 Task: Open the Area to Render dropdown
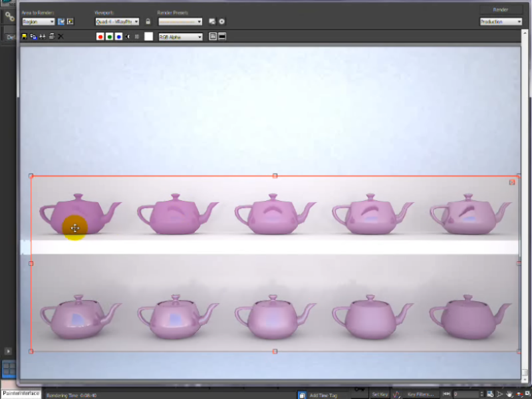point(39,22)
